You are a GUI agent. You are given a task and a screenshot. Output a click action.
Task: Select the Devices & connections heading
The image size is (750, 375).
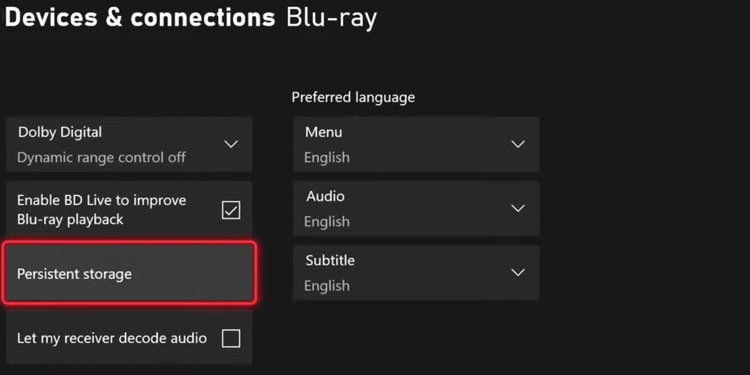pos(140,17)
